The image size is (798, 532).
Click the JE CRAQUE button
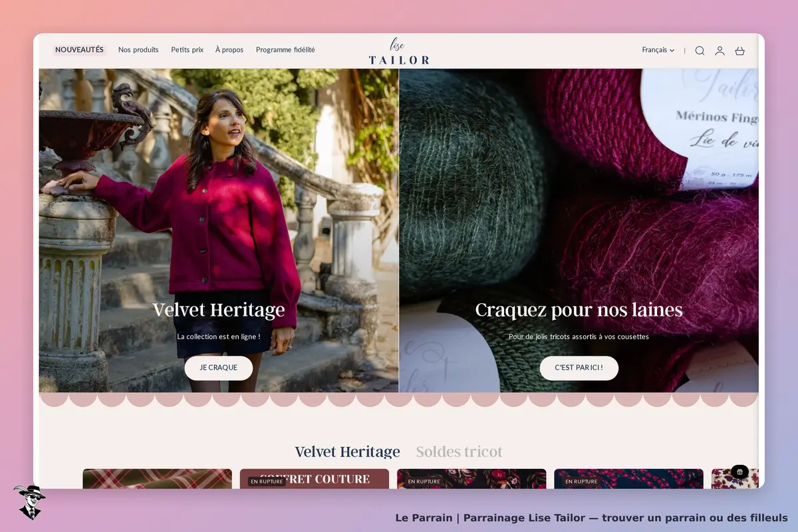(219, 368)
